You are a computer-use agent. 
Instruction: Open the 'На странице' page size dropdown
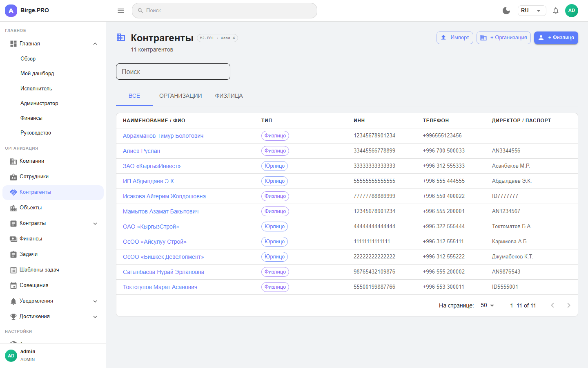point(487,305)
